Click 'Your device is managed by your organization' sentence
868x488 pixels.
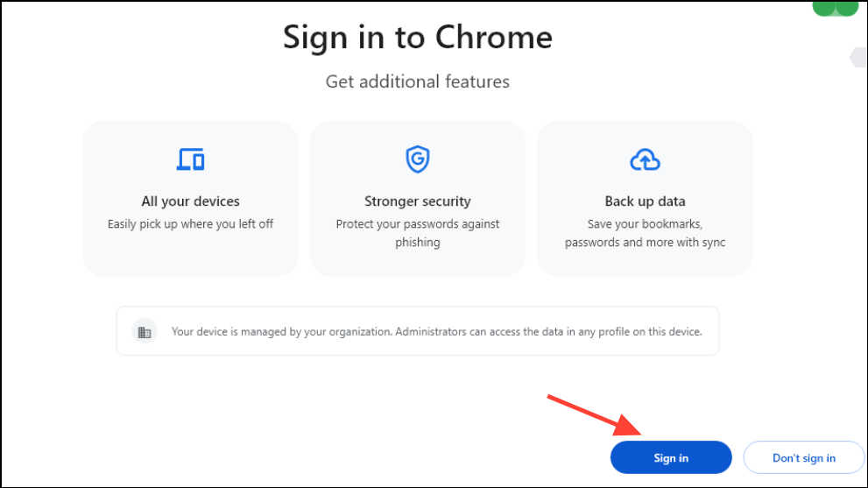[x=282, y=331]
